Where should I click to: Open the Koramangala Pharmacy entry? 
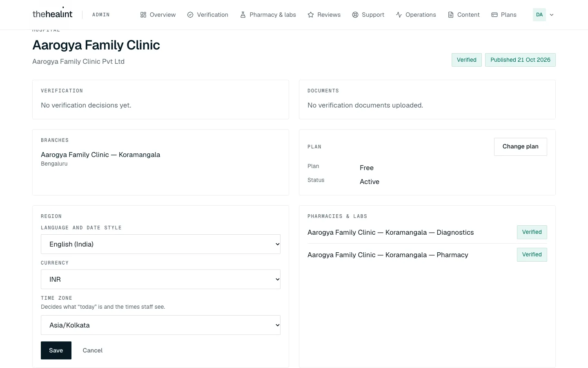pyautogui.click(x=388, y=255)
